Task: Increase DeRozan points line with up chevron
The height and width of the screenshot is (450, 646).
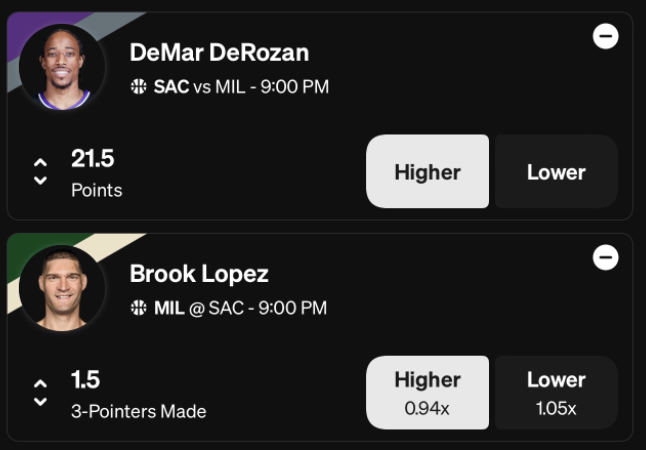Action: [x=40, y=163]
